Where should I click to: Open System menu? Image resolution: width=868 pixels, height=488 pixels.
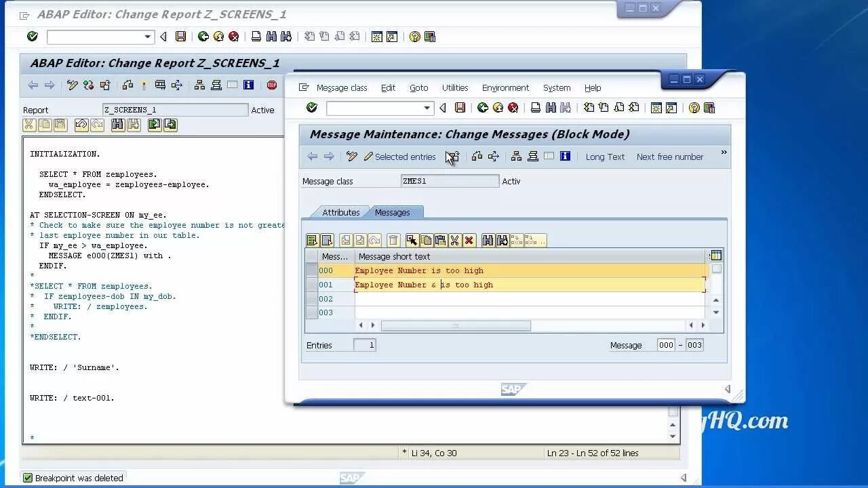(x=557, y=88)
